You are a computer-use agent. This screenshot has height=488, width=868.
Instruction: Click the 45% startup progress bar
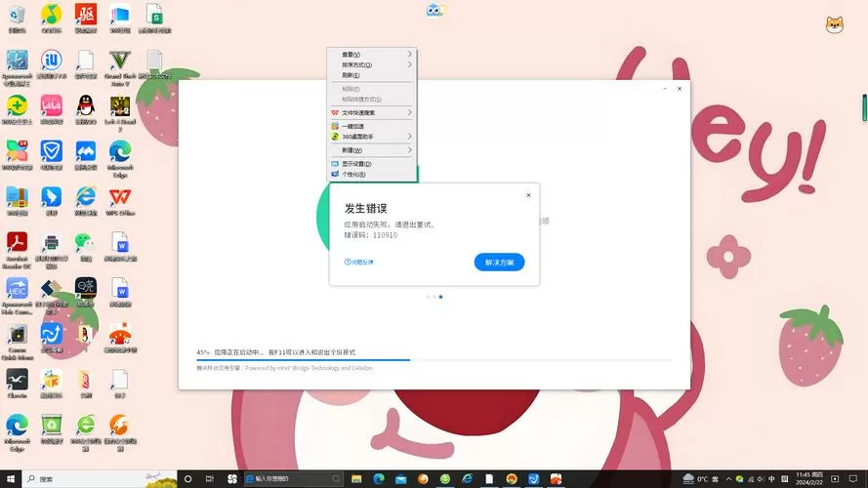click(434, 359)
